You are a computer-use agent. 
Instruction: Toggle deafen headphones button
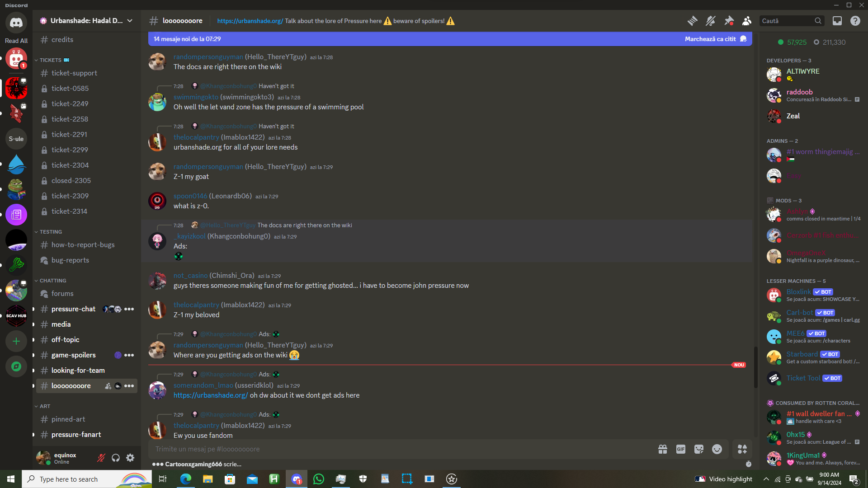[116, 458]
